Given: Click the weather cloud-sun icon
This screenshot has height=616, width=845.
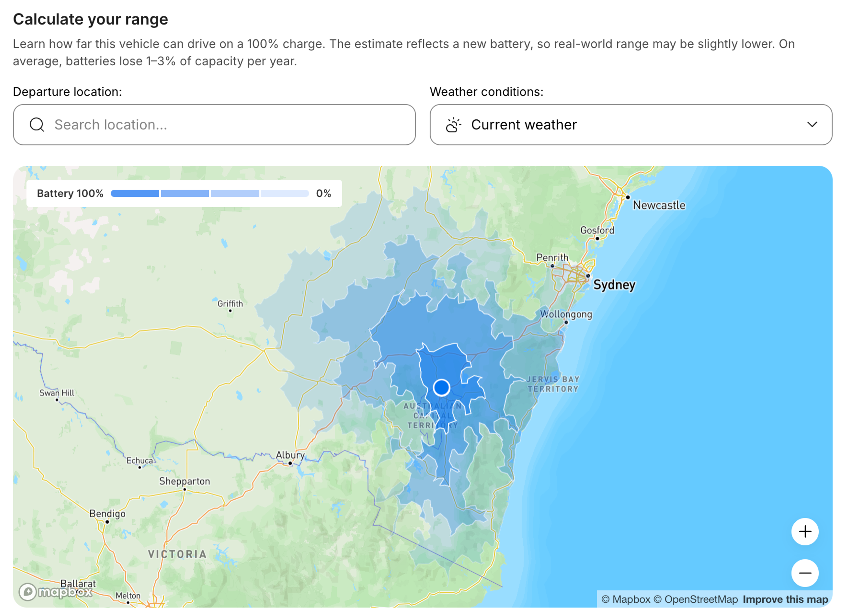Looking at the screenshot, I should (454, 125).
